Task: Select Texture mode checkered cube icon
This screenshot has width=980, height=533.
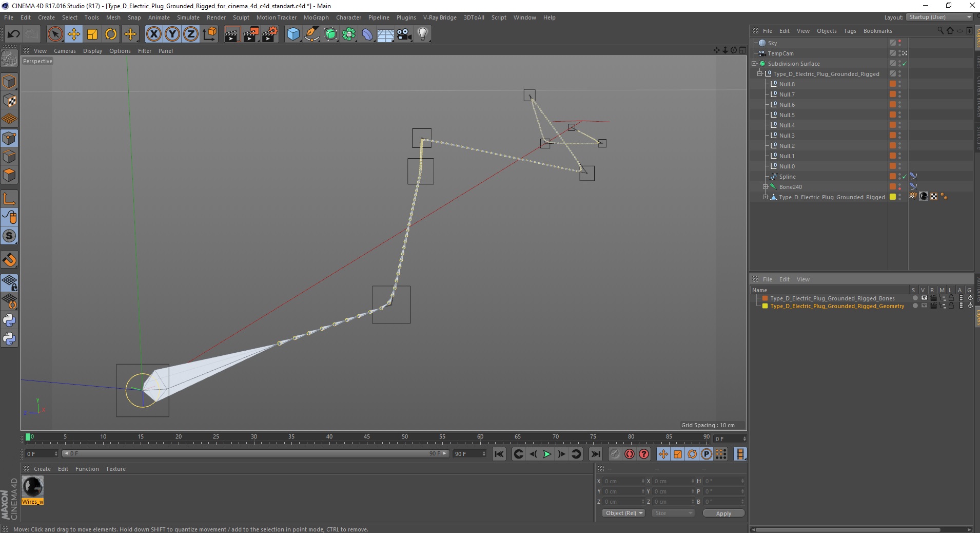Action: click(9, 101)
